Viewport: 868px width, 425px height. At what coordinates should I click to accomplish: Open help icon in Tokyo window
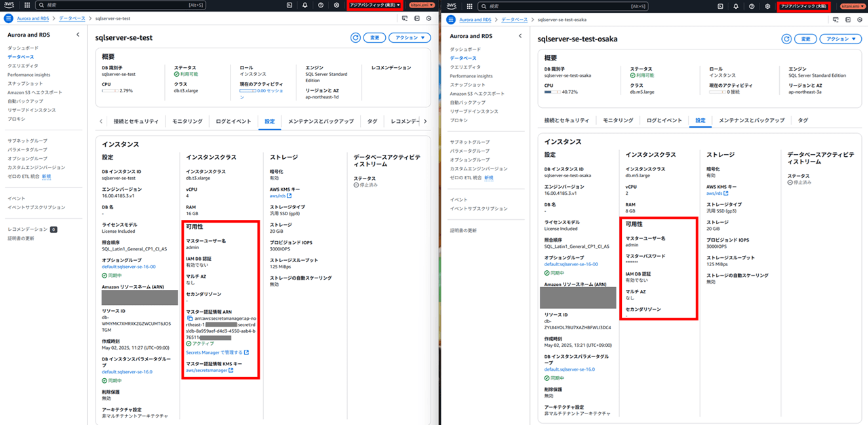(321, 5)
